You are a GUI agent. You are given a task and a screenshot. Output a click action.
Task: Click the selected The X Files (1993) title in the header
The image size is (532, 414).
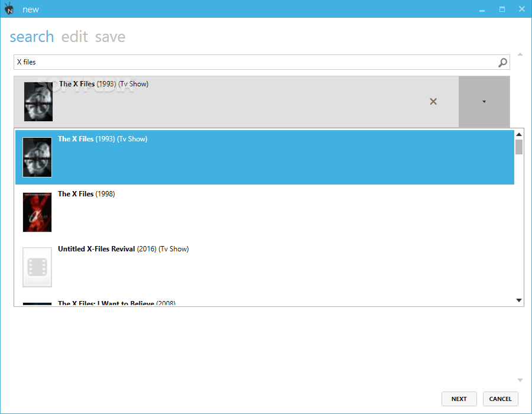[104, 84]
